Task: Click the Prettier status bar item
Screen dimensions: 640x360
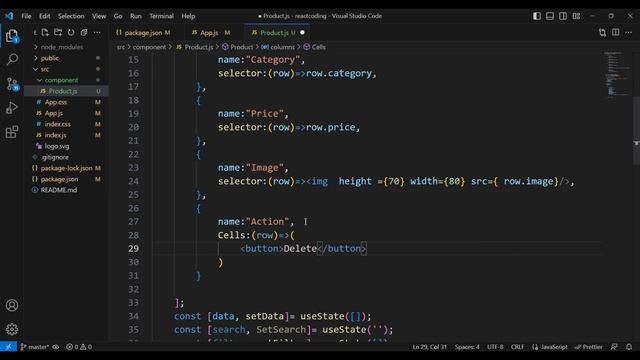Action: click(x=589, y=347)
